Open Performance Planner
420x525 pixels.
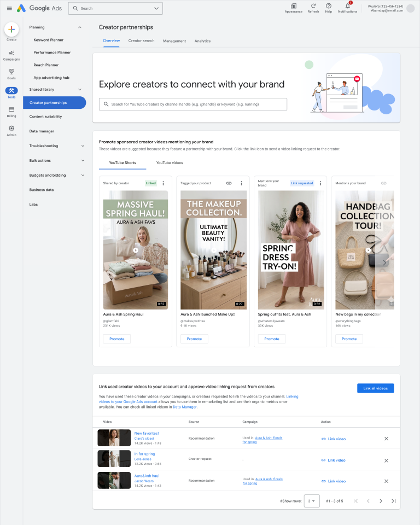pos(52,52)
